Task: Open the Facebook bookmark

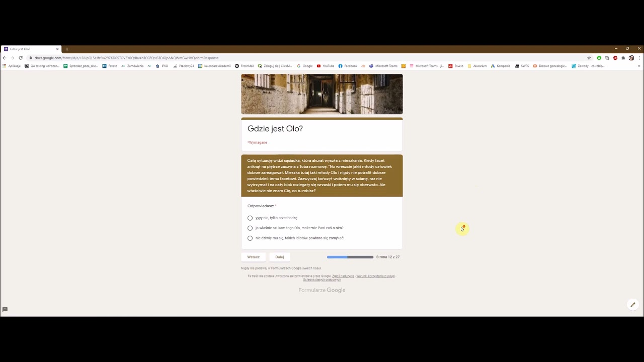Action: pyautogui.click(x=348, y=66)
